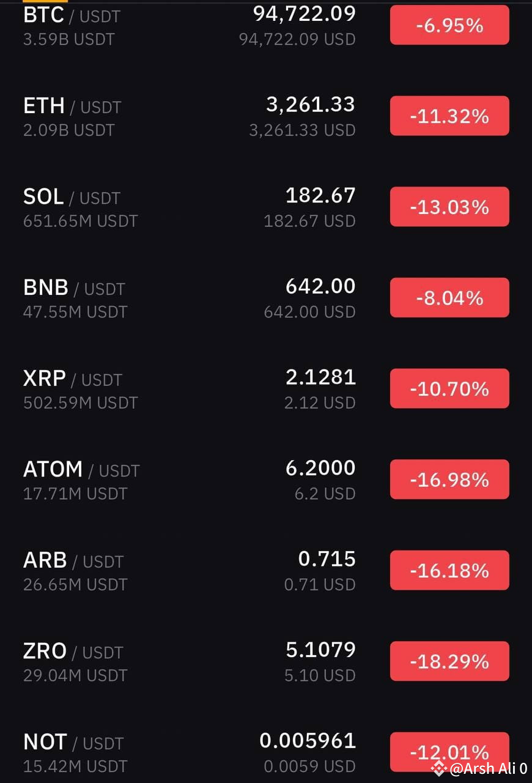The width and height of the screenshot is (532, 783).
Task: Click the Binance logo watermark icon
Action: pos(438,768)
